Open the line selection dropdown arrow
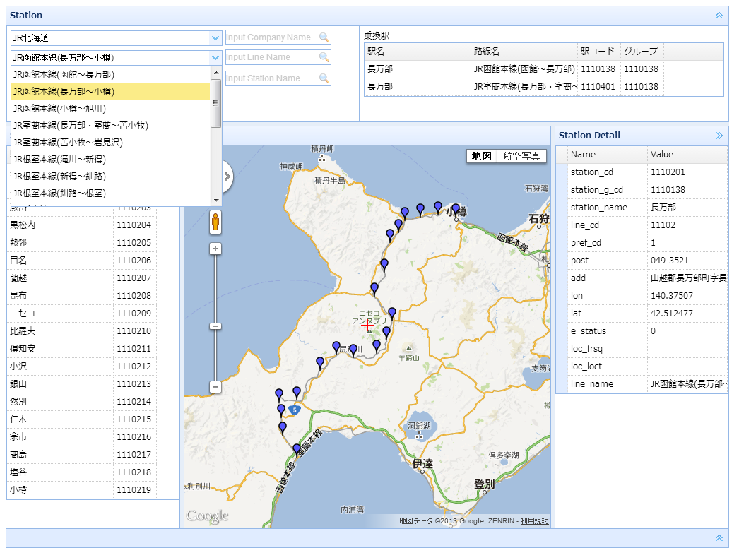Viewport: 739px width, 560px height. click(215, 58)
